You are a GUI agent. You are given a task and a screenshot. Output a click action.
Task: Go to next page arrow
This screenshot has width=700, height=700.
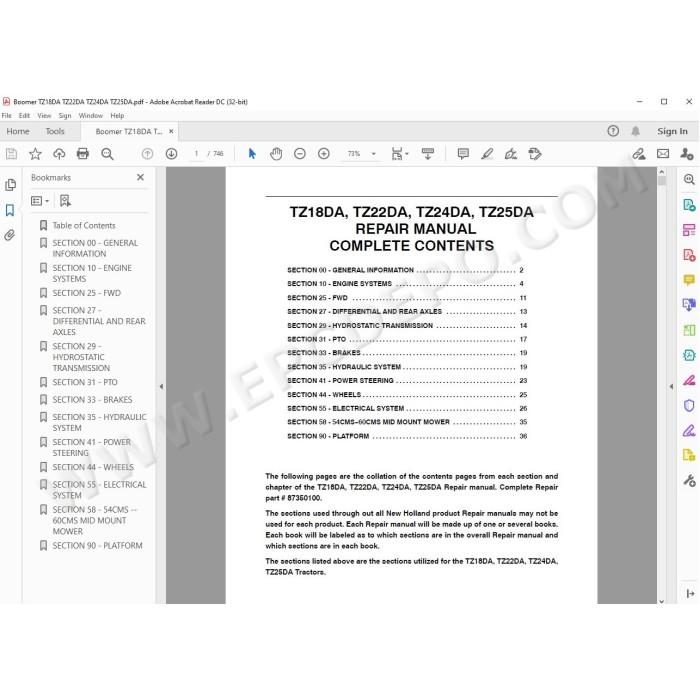[x=171, y=154]
